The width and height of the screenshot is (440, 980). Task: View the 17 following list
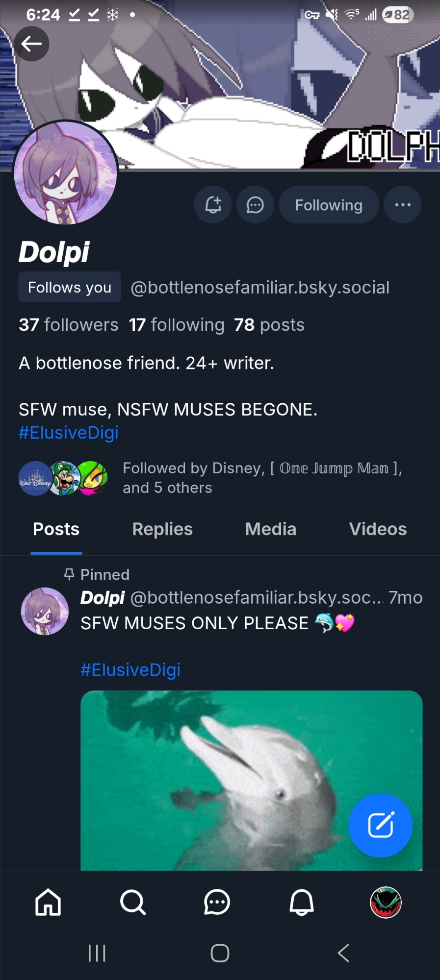pos(177,325)
